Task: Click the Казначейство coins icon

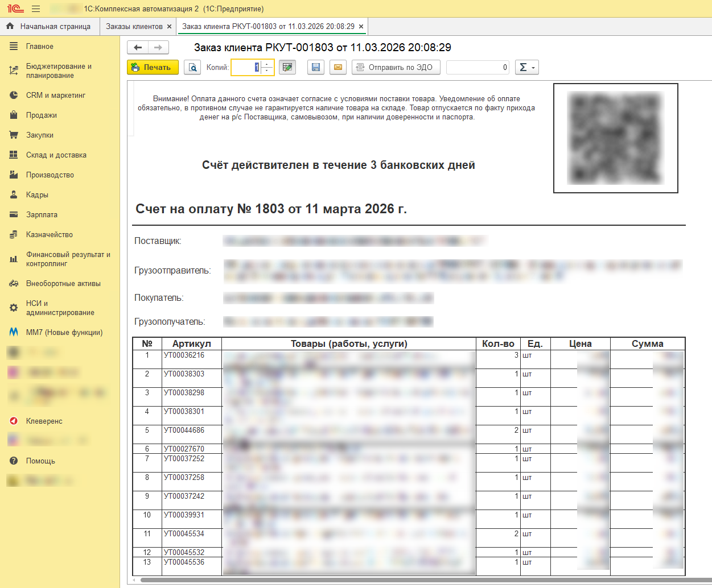Action: (14, 235)
